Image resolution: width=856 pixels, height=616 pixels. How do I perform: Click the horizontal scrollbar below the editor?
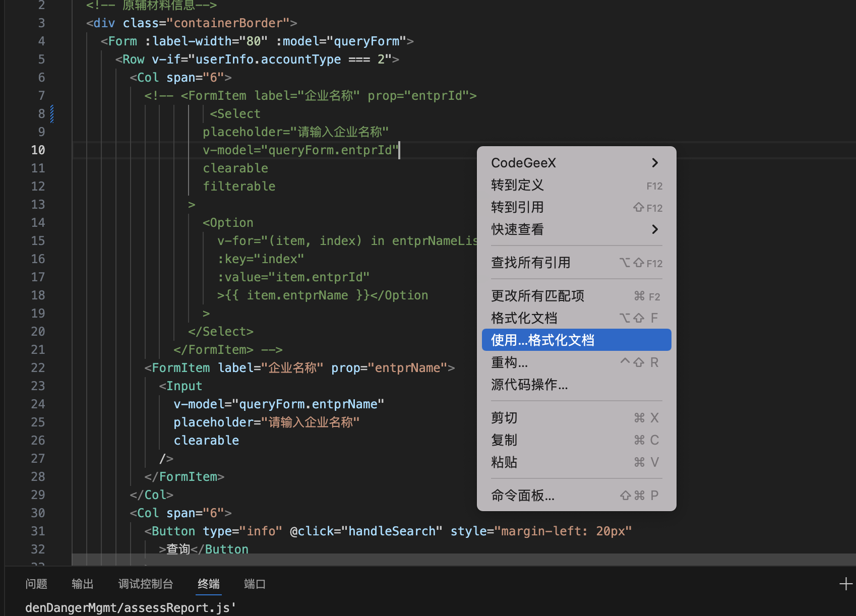(463, 560)
